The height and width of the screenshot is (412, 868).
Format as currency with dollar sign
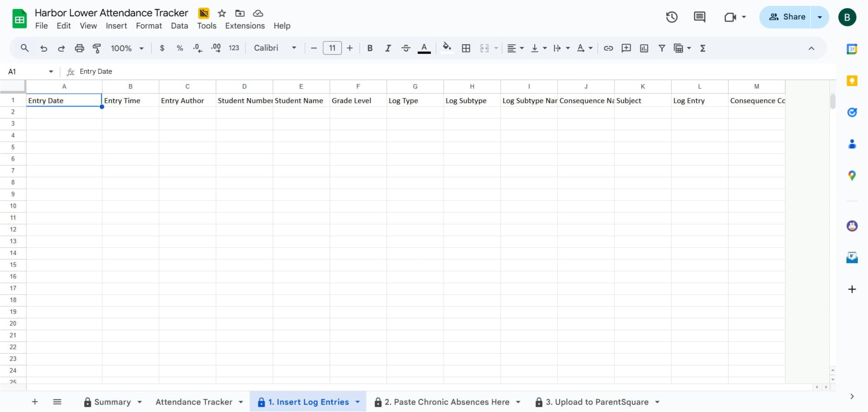pos(162,48)
